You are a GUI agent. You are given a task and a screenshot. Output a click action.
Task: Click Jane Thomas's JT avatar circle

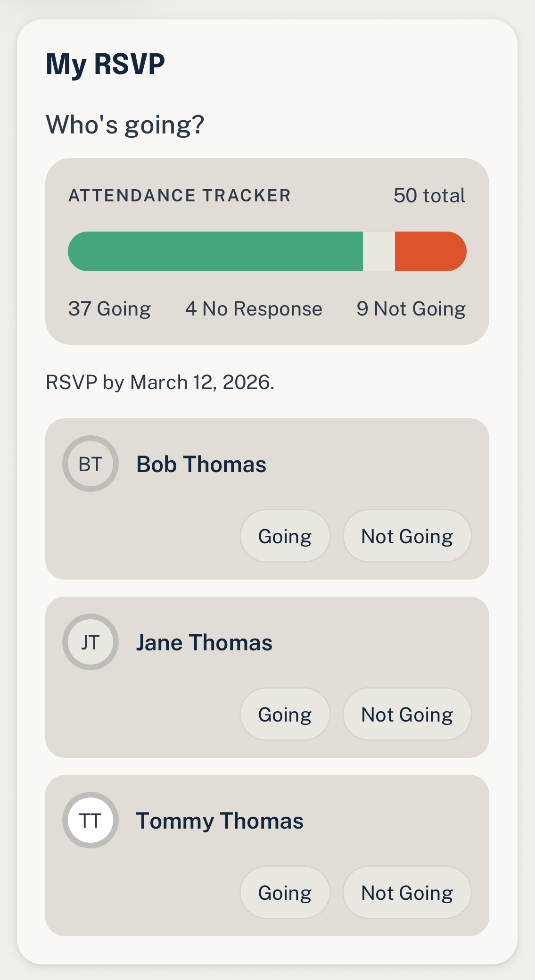90,642
